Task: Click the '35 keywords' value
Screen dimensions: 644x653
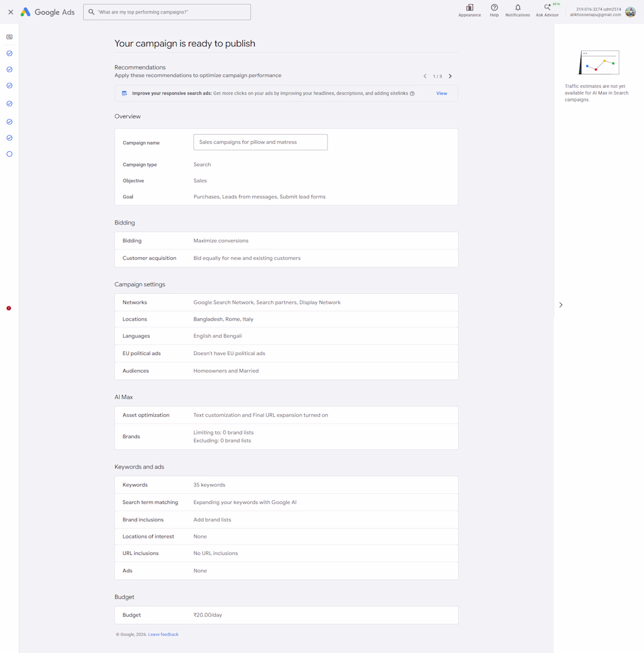Action: pyautogui.click(x=209, y=485)
